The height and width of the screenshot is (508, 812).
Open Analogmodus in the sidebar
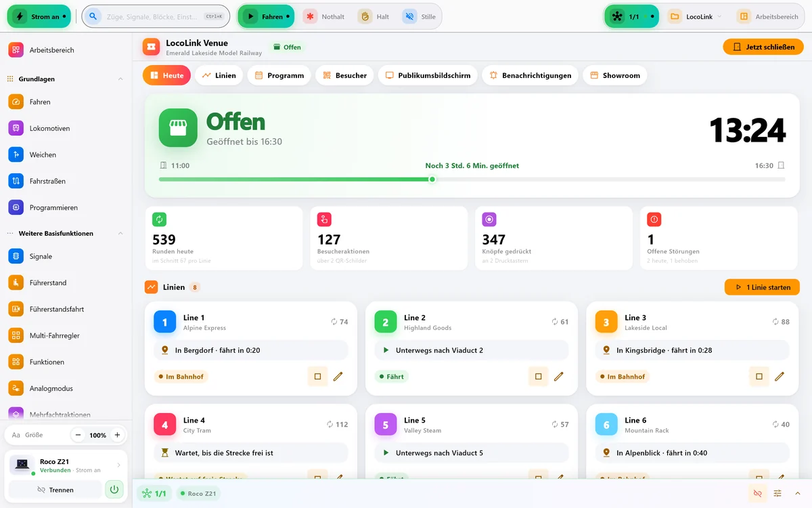[66, 388]
